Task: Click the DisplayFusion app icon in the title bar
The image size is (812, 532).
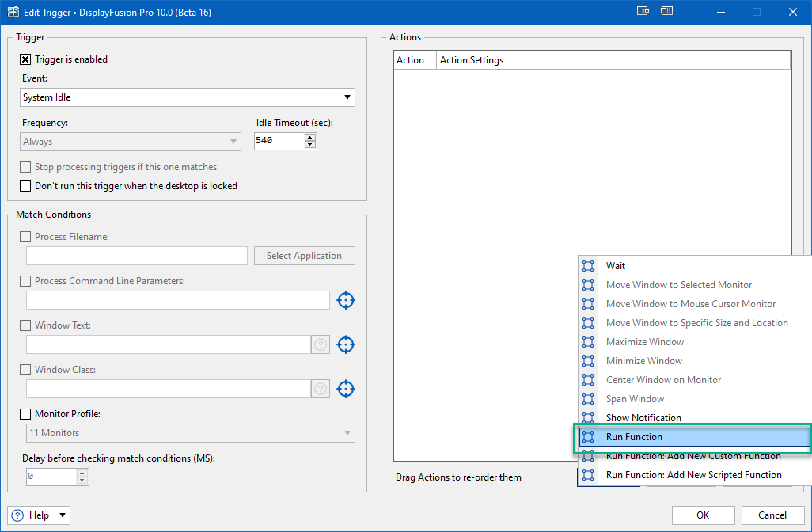Action: pos(13,12)
